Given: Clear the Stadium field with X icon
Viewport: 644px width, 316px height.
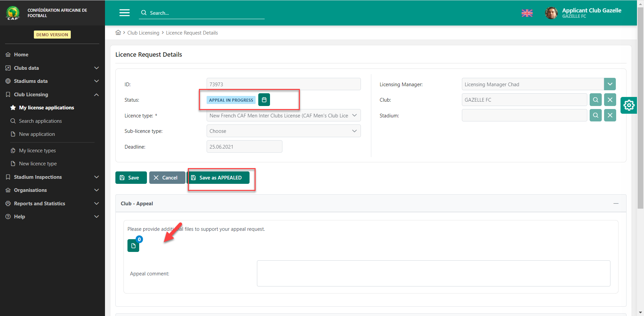Looking at the screenshot, I should tap(610, 115).
